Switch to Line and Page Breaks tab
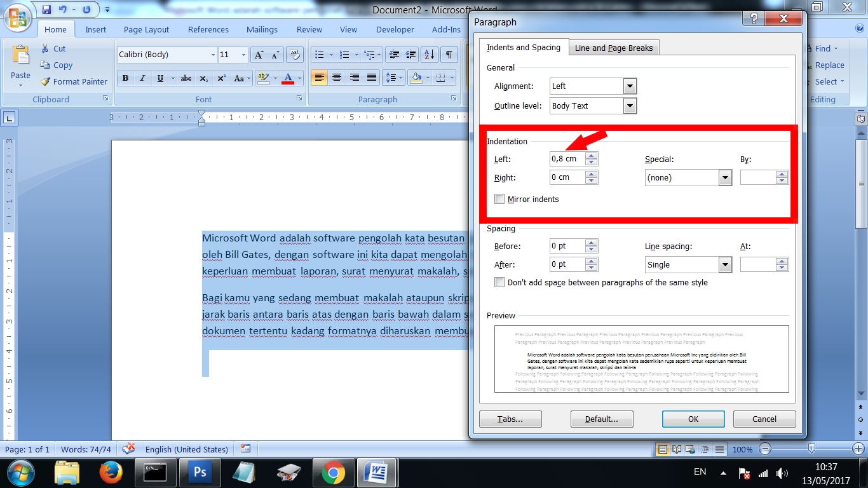Viewport: 868px width, 488px height. click(x=614, y=48)
